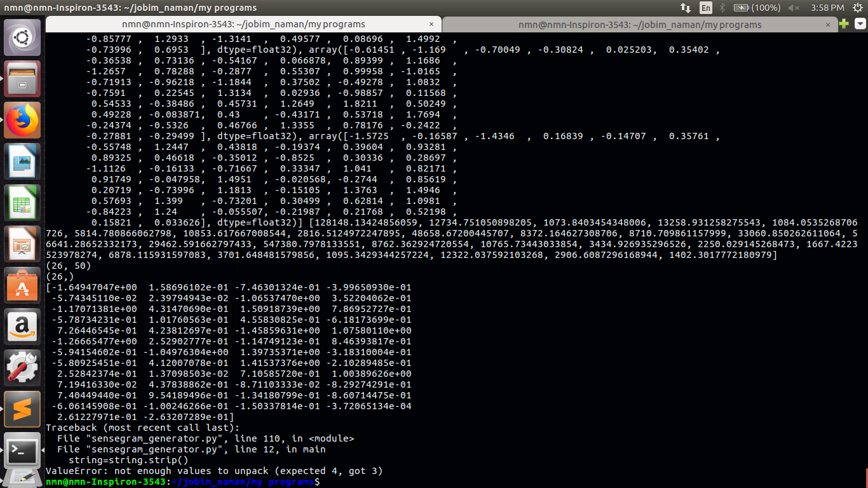Click the '(26,)' shape output line
Image resolution: width=868 pixels, height=488 pixels.
click(60, 276)
